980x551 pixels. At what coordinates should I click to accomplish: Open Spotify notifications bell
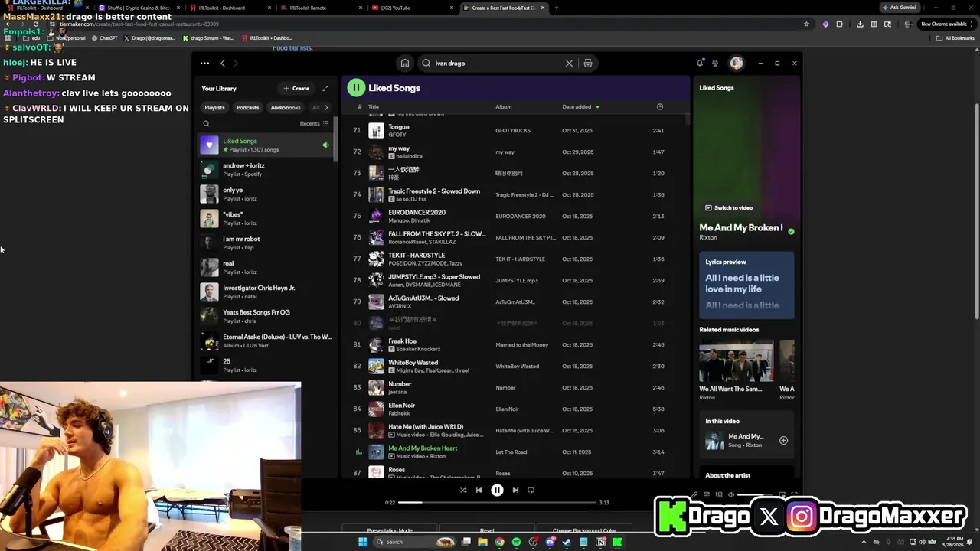[x=700, y=64]
